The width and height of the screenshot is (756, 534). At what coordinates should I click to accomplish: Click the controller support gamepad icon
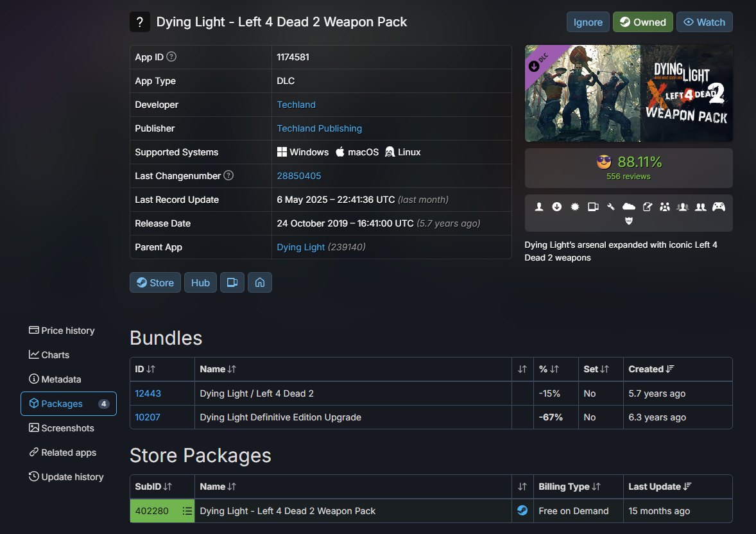[719, 207]
